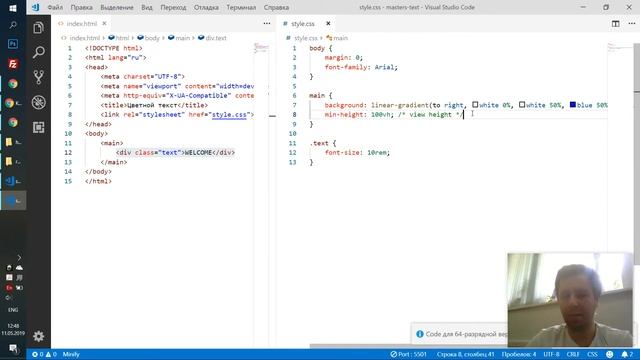640x360 pixels.
Task: Click CRLF line ending selector
Action: (573, 354)
